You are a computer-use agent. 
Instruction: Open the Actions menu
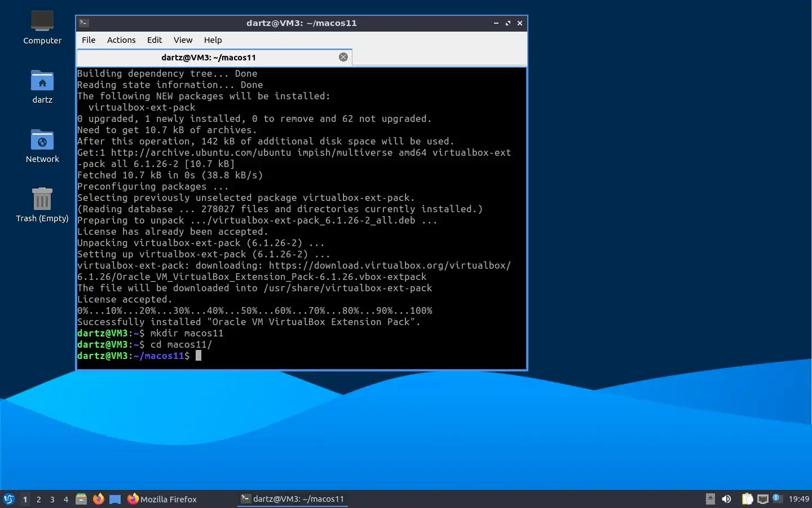[121, 40]
